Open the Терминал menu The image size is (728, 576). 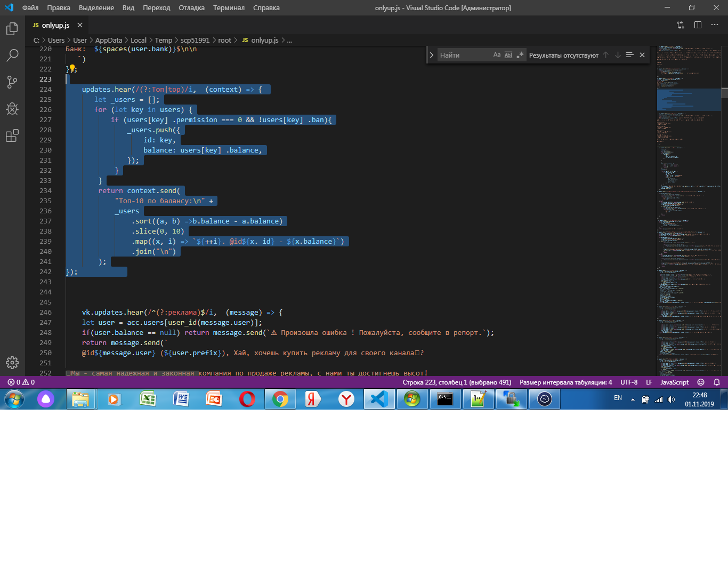click(x=229, y=7)
